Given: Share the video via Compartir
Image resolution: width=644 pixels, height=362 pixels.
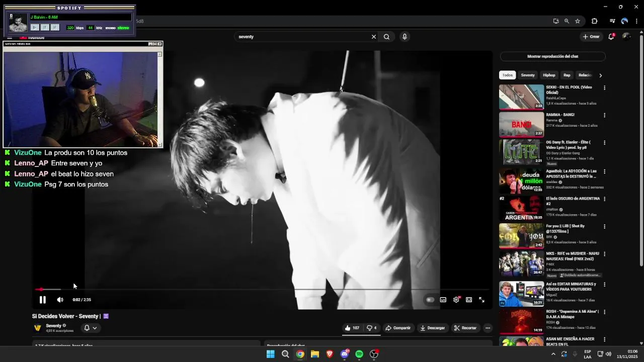Looking at the screenshot, I should pos(398,328).
